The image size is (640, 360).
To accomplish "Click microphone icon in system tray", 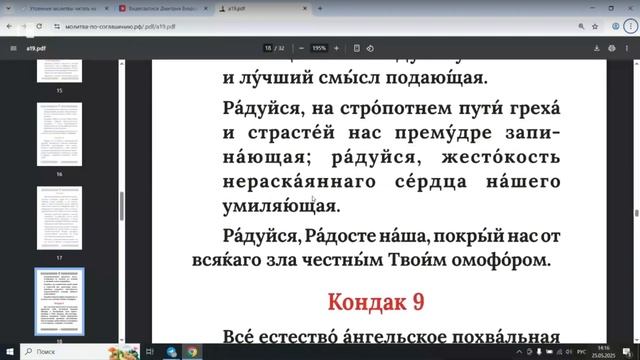I will (539, 351).
